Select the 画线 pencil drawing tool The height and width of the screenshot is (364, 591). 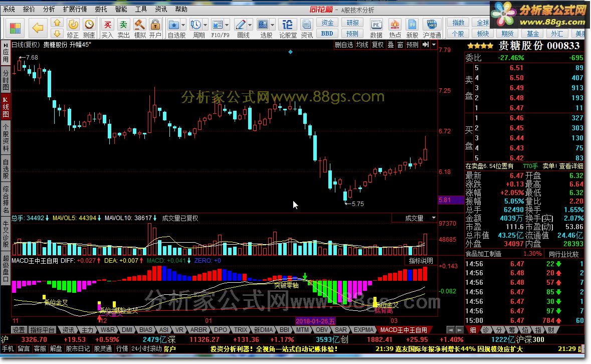pyautogui.click(x=241, y=25)
